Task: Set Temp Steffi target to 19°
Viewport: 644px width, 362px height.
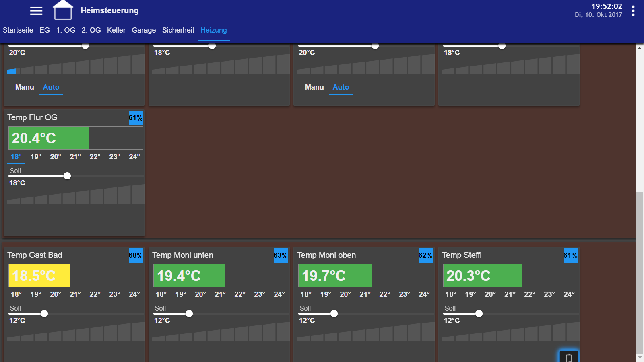Action: tap(471, 294)
